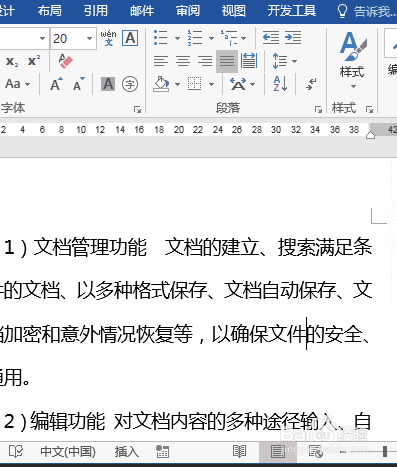The image size is (397, 467).
Task: Switch to 视图 (View) tab
Action: pos(234,11)
